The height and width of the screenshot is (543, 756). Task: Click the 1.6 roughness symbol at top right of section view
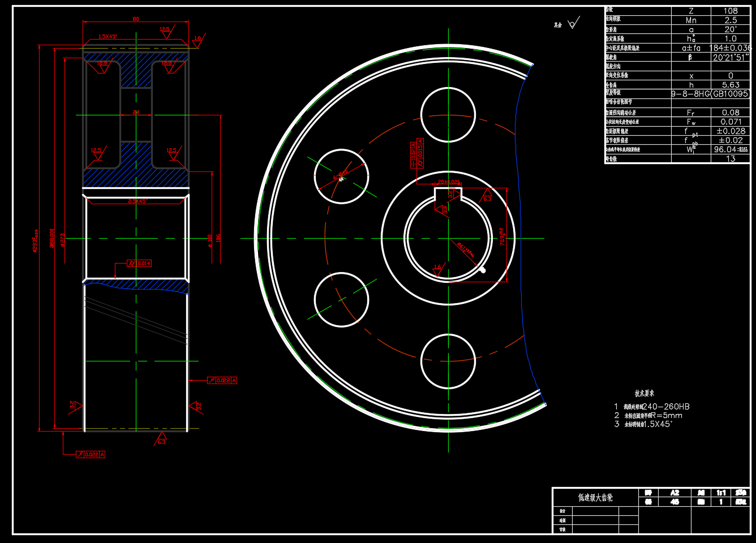(197, 40)
